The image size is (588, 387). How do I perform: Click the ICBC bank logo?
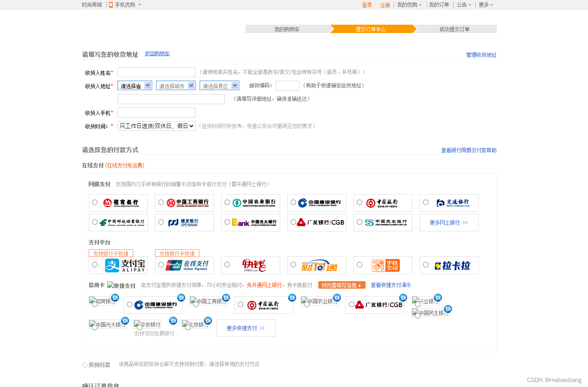pyautogui.click(x=188, y=203)
